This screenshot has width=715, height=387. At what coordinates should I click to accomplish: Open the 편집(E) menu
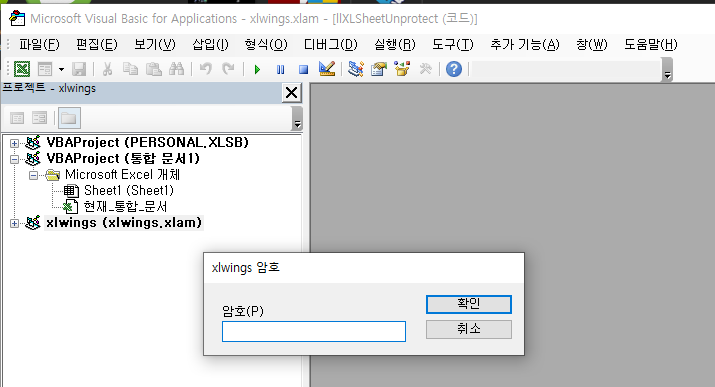[x=97, y=45]
